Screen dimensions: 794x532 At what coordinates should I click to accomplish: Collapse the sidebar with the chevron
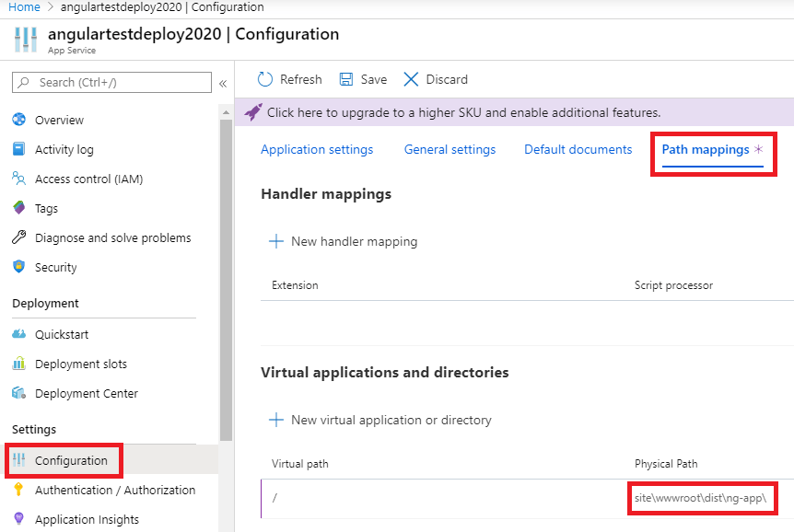click(222, 84)
